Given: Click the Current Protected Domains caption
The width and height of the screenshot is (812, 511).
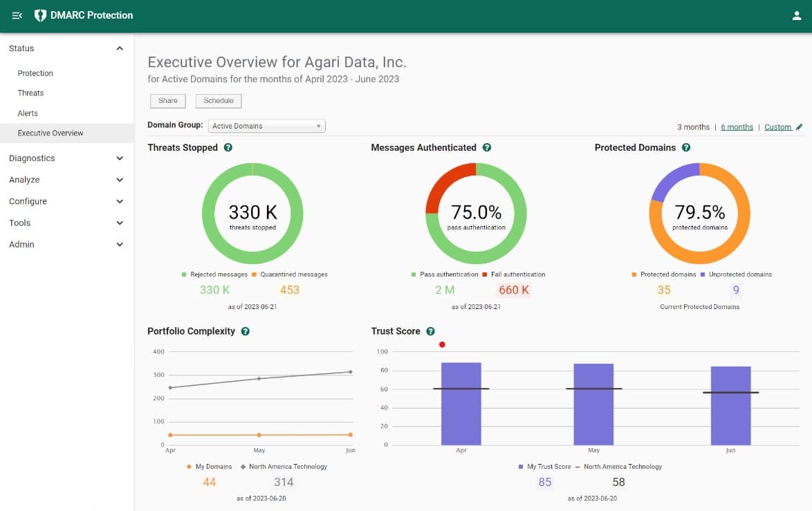Looking at the screenshot, I should (700, 307).
